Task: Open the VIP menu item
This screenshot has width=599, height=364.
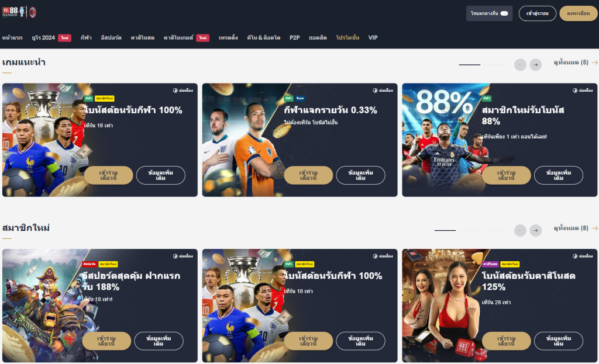Action: click(373, 38)
